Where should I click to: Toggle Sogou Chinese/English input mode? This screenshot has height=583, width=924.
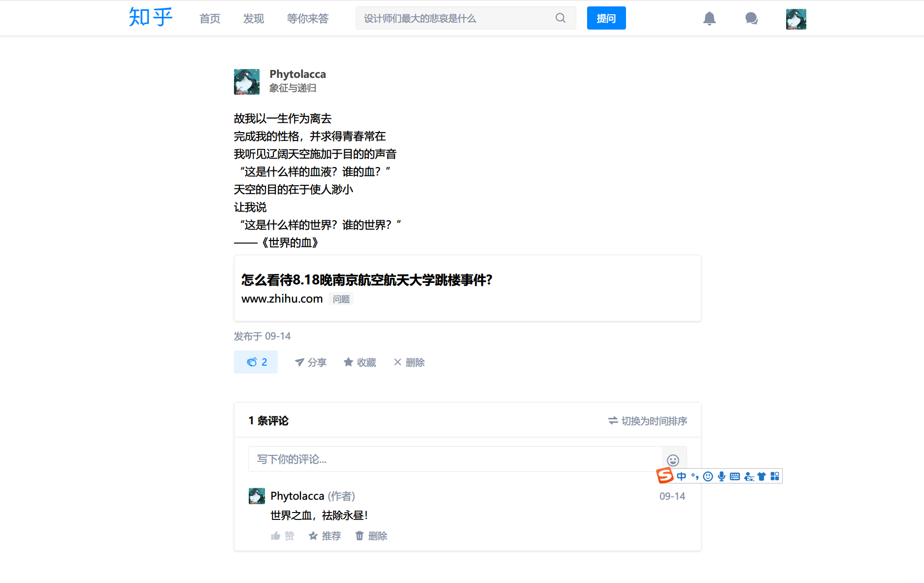tap(681, 477)
